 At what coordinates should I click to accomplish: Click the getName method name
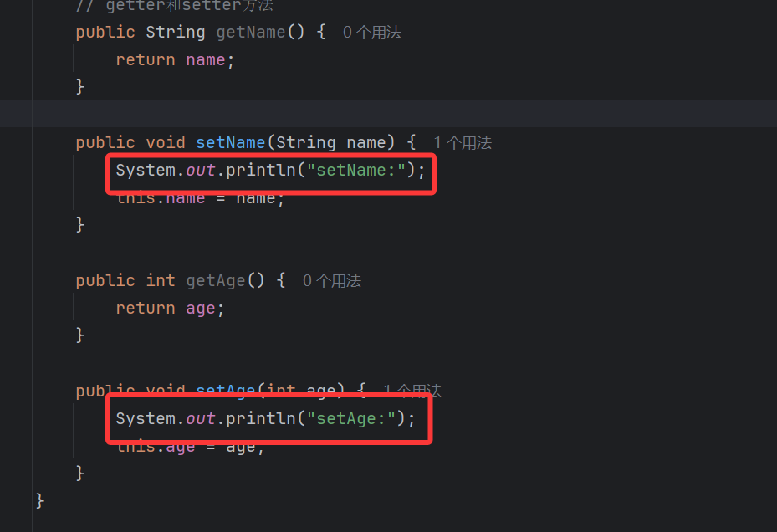tap(251, 33)
